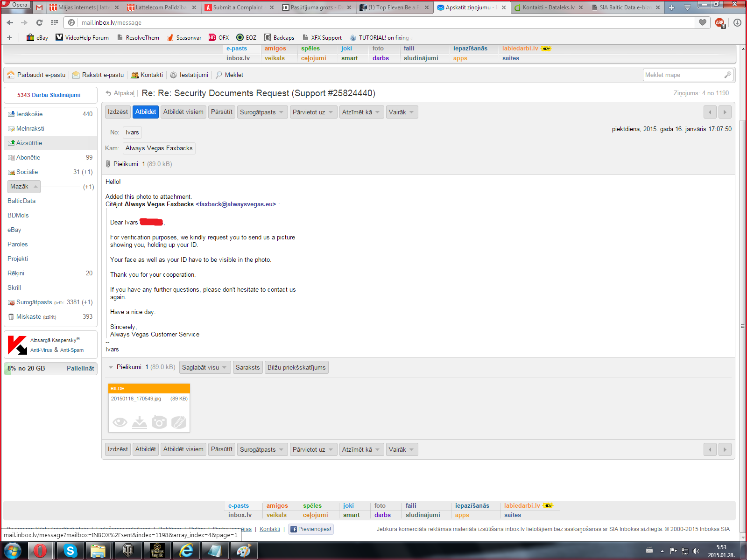Open Paint from taskbar
Viewport: 747px width, 560px height.
coord(243,551)
